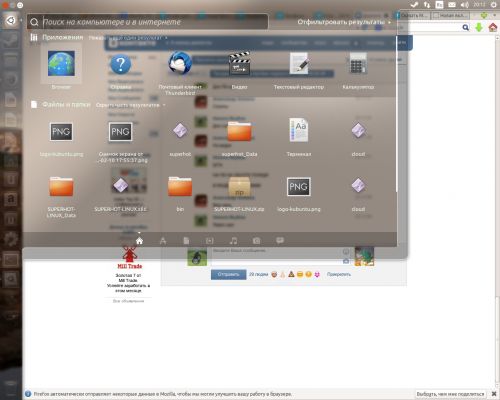The height and width of the screenshot is (400, 500).
Task: Open the Help question mark app
Action: tap(120, 64)
